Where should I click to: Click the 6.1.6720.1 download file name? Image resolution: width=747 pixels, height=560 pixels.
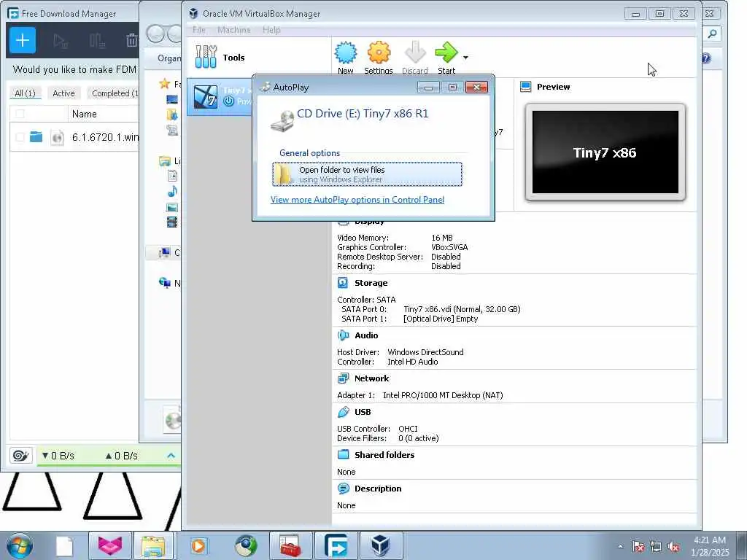click(x=105, y=137)
